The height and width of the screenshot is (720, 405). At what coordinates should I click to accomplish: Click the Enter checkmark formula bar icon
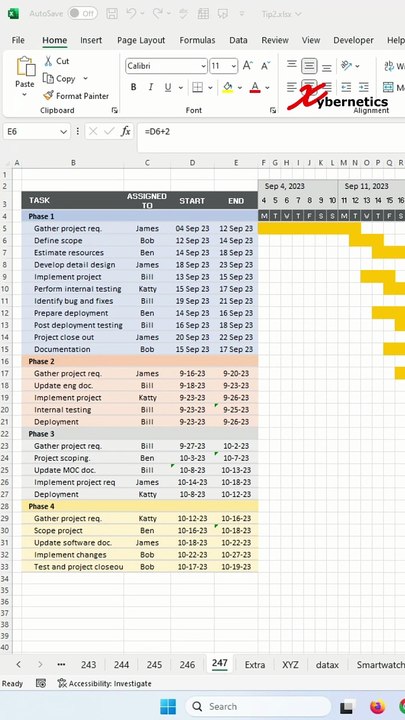click(x=109, y=132)
